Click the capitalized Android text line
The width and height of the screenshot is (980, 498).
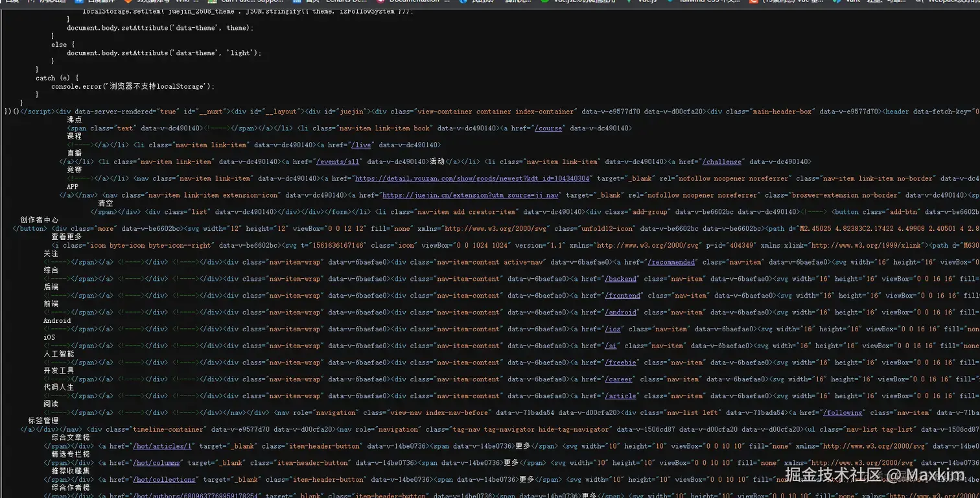[x=57, y=321]
